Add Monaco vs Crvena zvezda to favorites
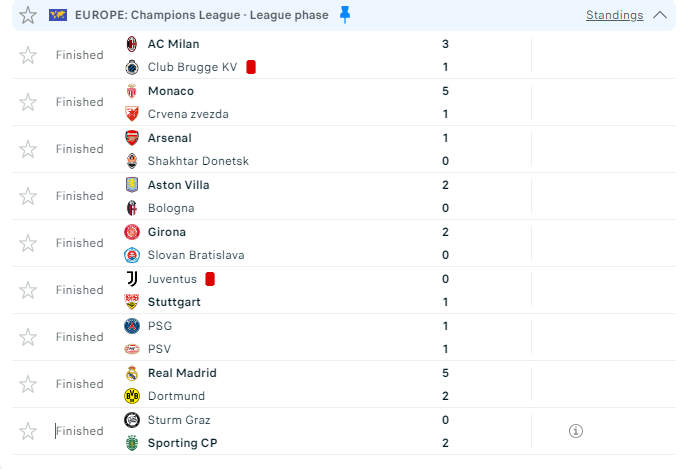Screen dimensions: 686x469 [x=28, y=102]
